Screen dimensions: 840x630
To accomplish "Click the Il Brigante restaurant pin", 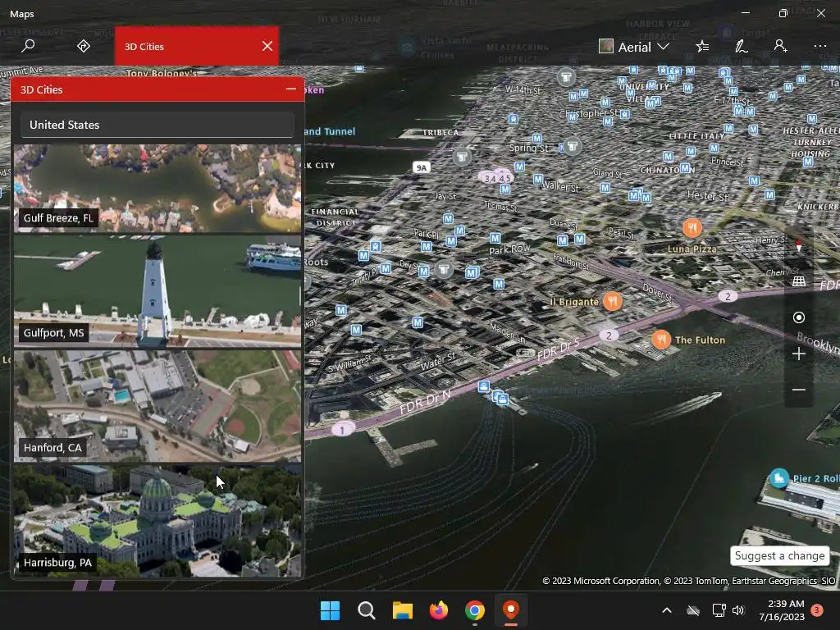I will click(x=612, y=301).
